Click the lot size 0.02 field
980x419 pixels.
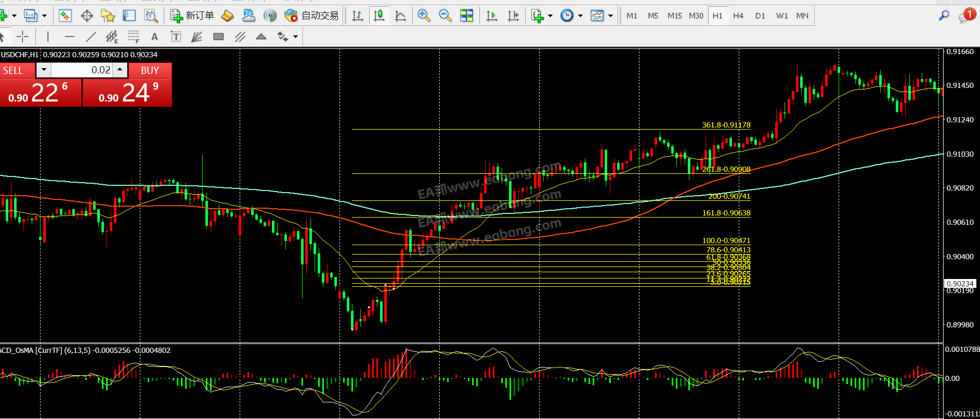pyautogui.click(x=82, y=70)
